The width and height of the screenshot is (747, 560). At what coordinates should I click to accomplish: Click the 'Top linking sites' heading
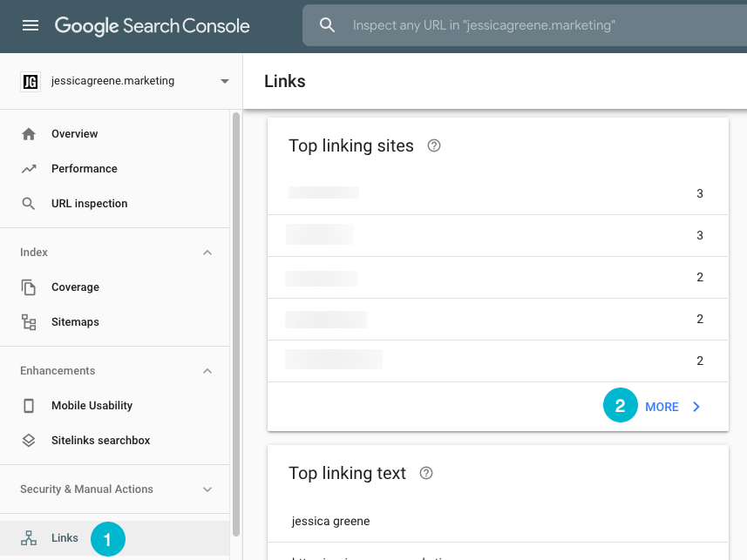[x=351, y=145]
